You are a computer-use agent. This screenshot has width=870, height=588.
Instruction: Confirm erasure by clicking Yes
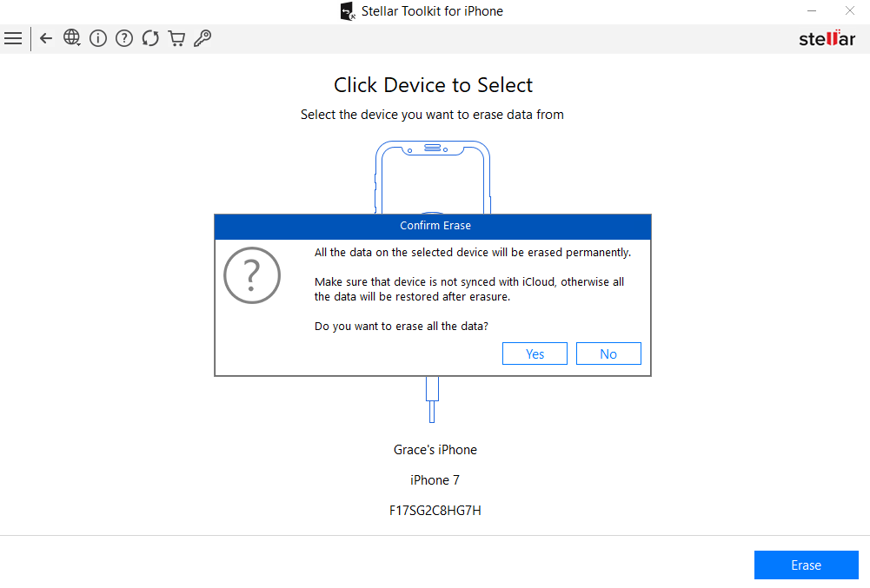click(535, 353)
